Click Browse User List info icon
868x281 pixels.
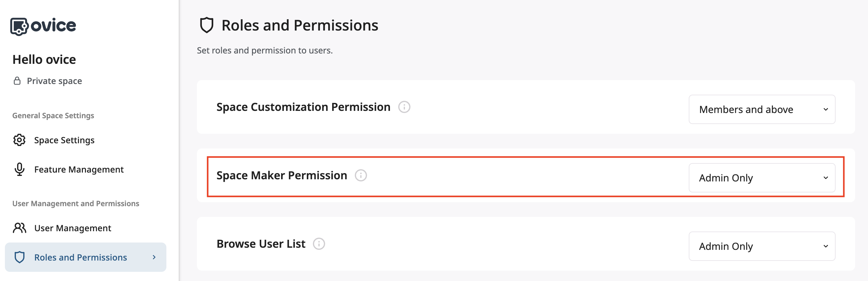[319, 244]
